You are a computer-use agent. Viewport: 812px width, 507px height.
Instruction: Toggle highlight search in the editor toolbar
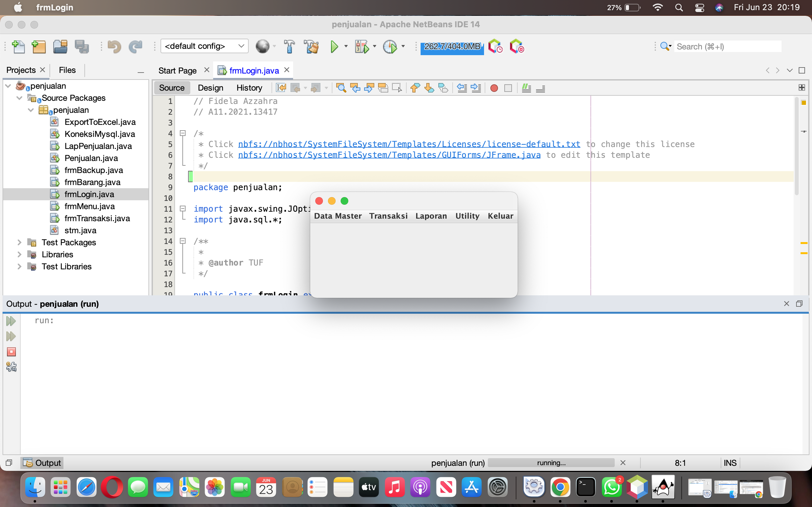[x=383, y=88]
